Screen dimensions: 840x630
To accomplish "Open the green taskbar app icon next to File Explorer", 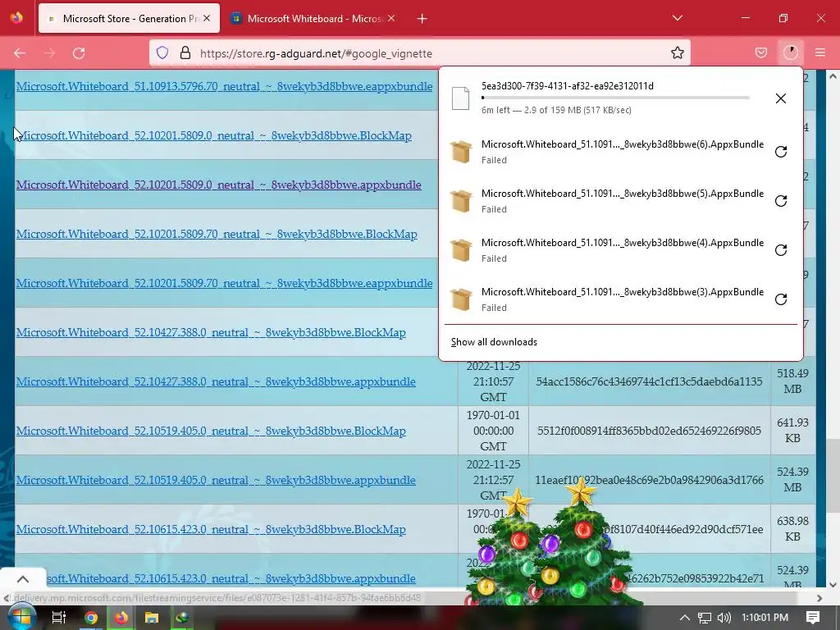I will coord(182,618).
